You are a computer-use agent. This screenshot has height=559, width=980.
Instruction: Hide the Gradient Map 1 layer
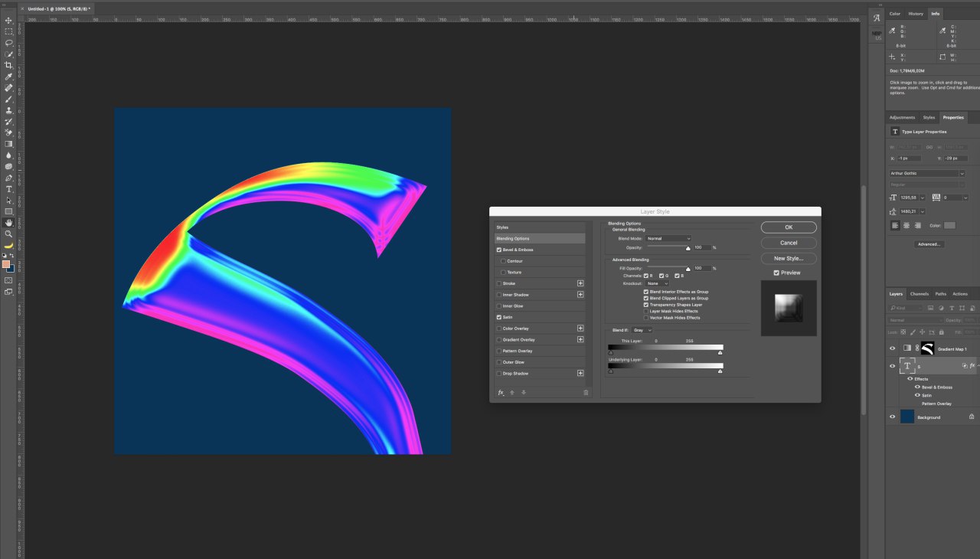[x=892, y=348]
